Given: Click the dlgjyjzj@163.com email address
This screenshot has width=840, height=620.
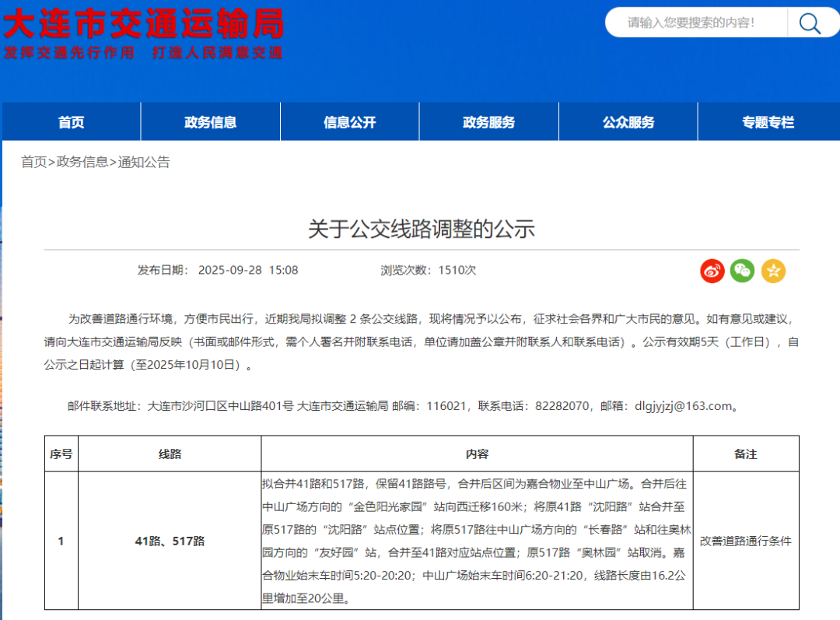Looking at the screenshot, I should (684, 405).
